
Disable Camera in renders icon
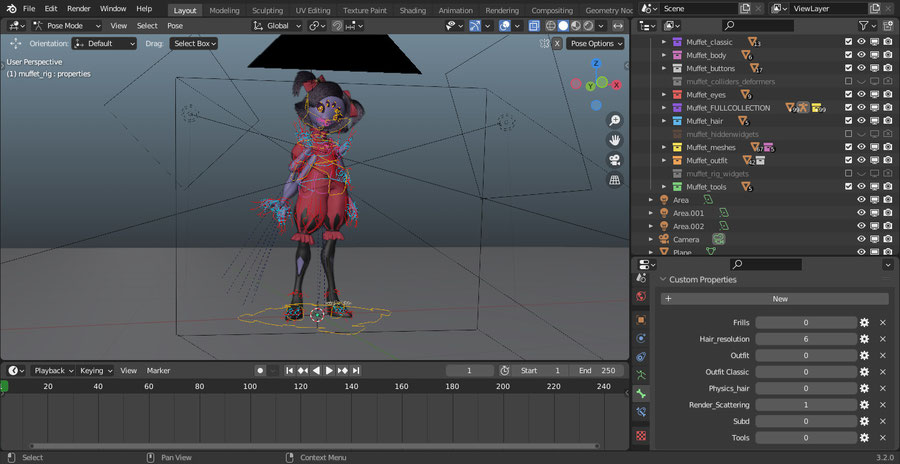pyautogui.click(x=888, y=239)
